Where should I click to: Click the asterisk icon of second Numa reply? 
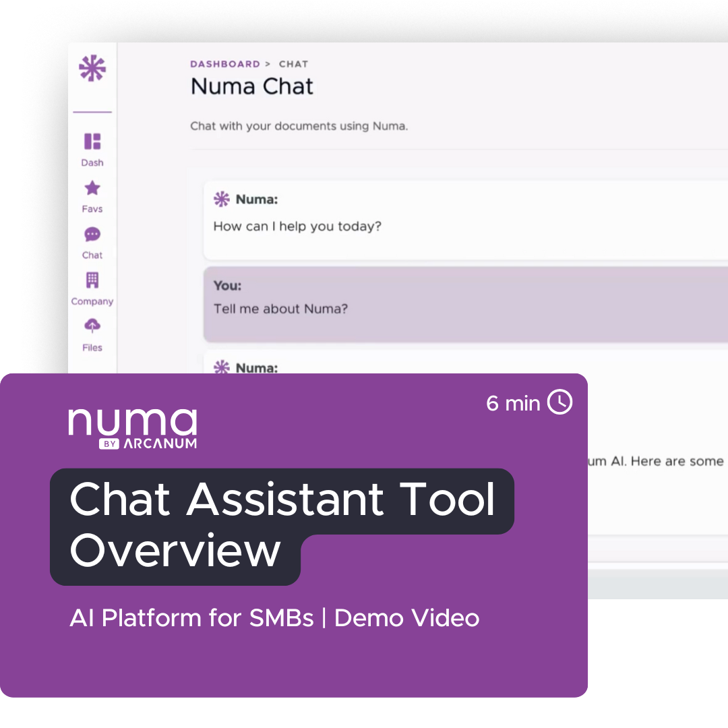(222, 367)
